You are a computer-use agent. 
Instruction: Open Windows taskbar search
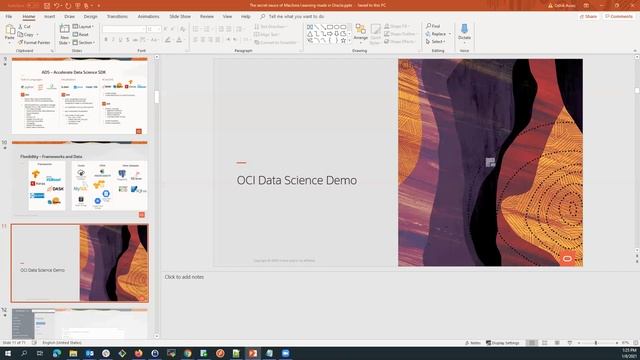point(24,353)
